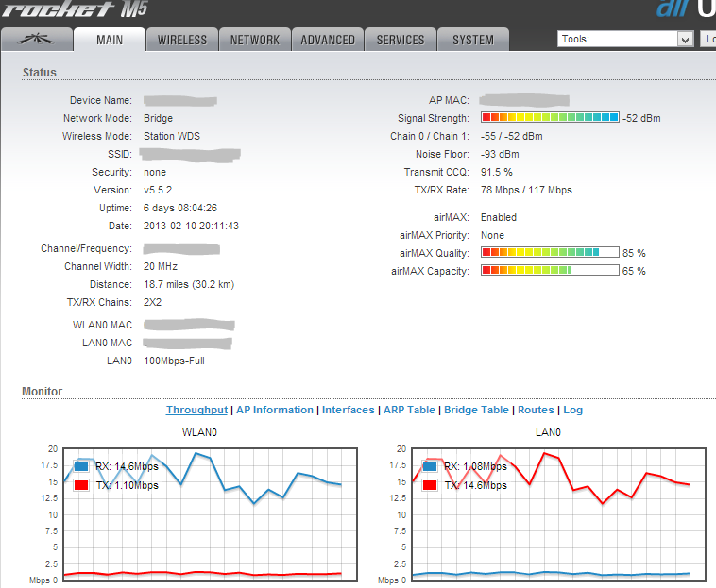Select the 'Station WDS' wireless mode value
Screen dimensions: 716x588
tap(172, 136)
